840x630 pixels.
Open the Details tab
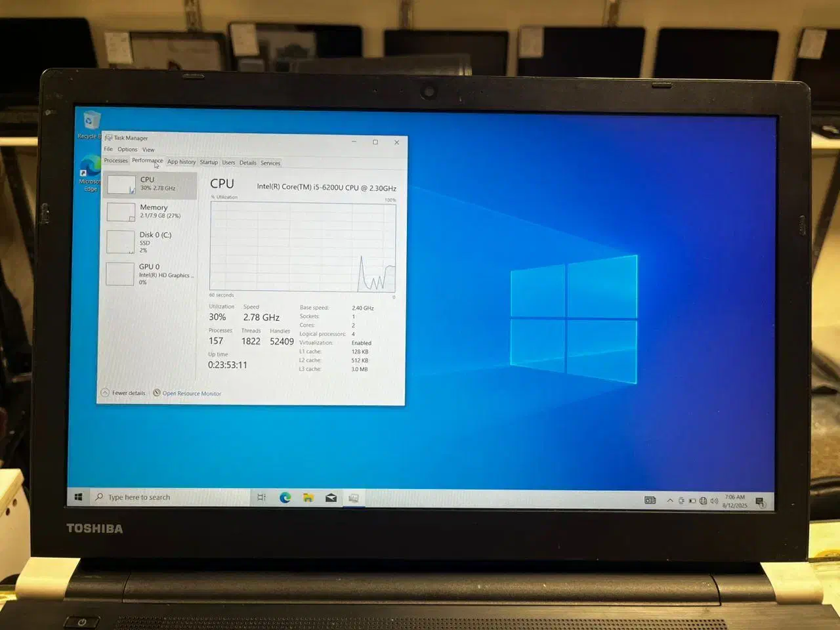click(248, 163)
